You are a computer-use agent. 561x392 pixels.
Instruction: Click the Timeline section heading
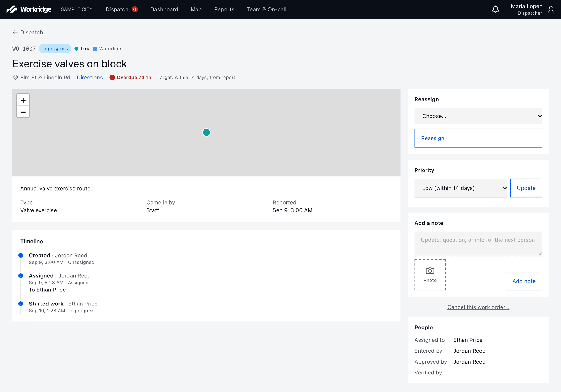point(32,241)
